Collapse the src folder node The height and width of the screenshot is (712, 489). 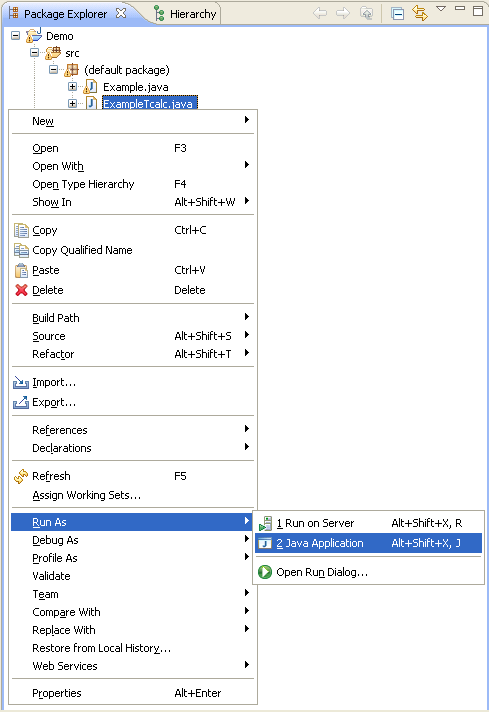(x=35, y=53)
